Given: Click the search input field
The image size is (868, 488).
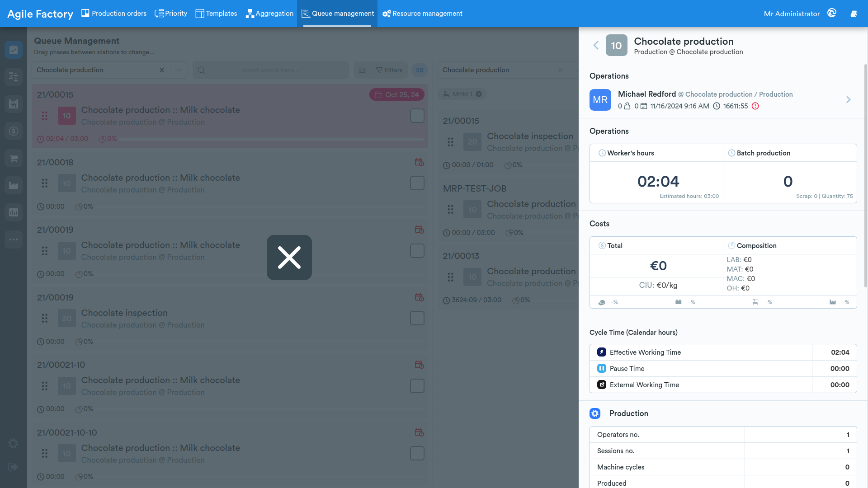Looking at the screenshot, I should click(x=270, y=70).
